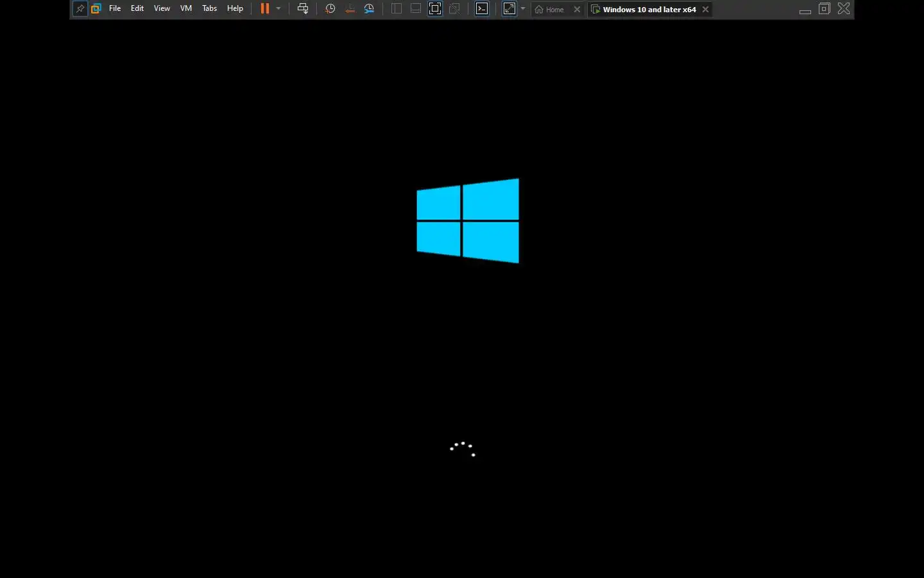This screenshot has height=578, width=924.
Task: Toggle full screen mode icon
Action: [435, 9]
